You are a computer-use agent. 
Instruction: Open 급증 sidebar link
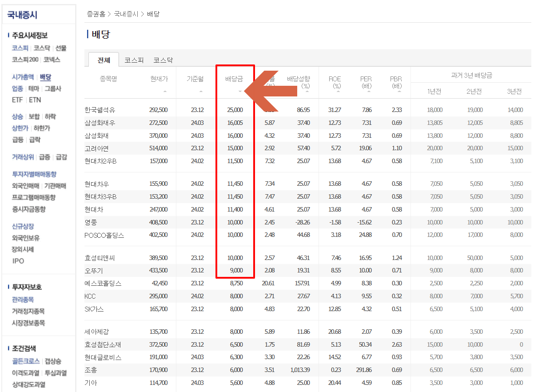tap(44, 157)
